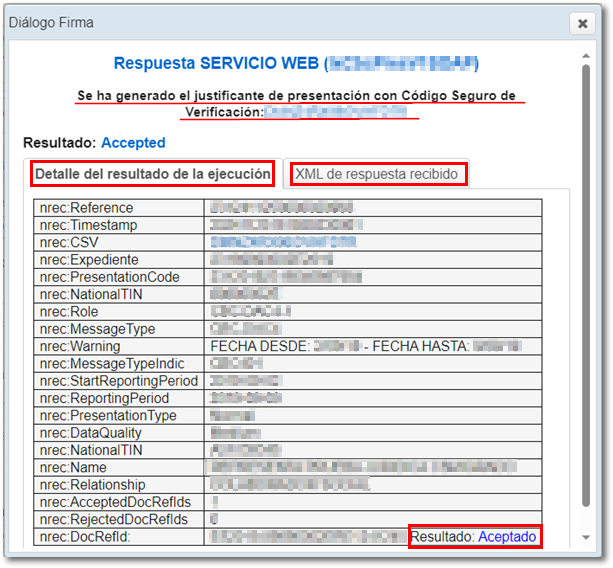Viewport: 613px width, 568px height.
Task: Switch to XML de respuesta recibido tab
Action: point(376,174)
